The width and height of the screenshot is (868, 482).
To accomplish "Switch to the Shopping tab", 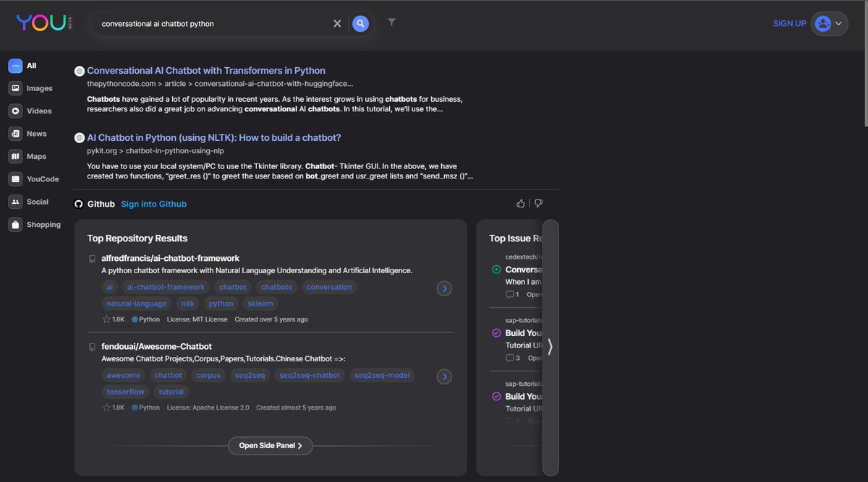I will tap(35, 225).
